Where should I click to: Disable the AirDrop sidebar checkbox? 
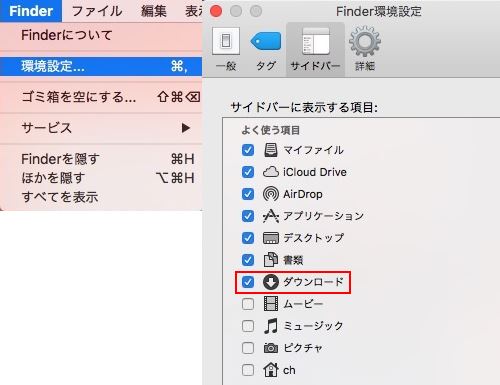click(x=248, y=194)
